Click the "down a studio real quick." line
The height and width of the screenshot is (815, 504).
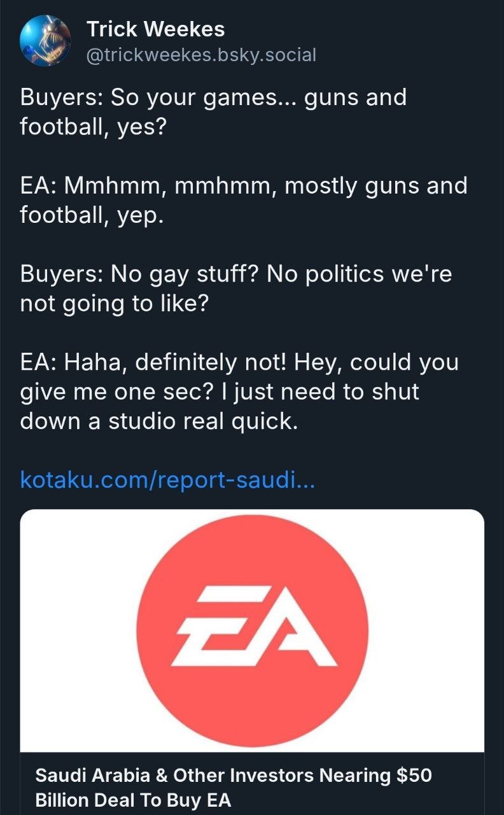(x=159, y=421)
